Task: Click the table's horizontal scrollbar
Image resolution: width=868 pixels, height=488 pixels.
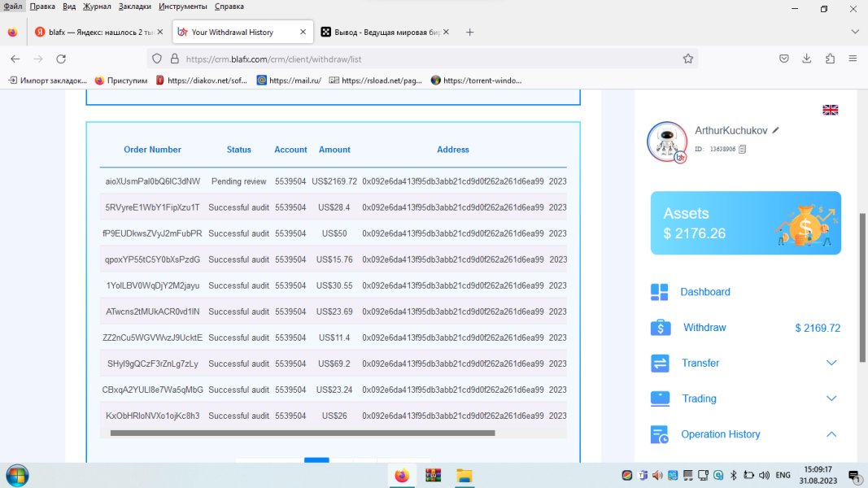Action: 301,433
